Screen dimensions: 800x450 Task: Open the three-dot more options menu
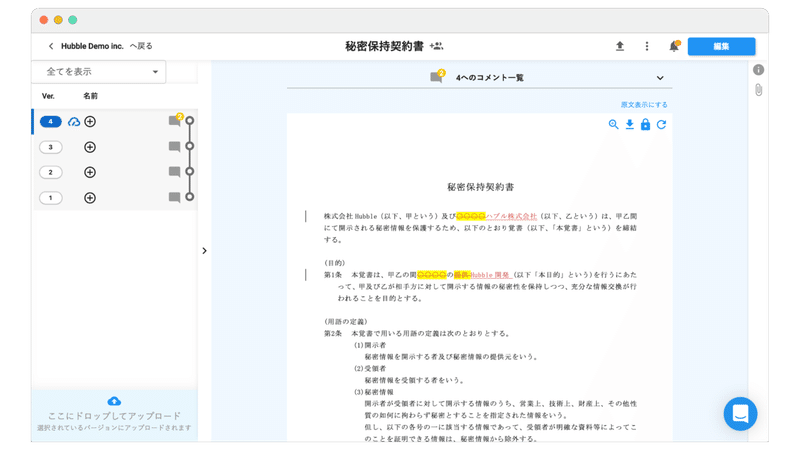(647, 46)
